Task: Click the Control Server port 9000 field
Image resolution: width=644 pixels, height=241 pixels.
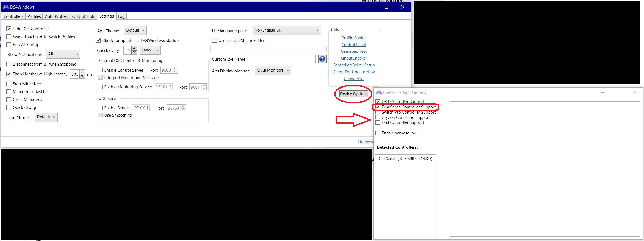Action: coord(166,70)
